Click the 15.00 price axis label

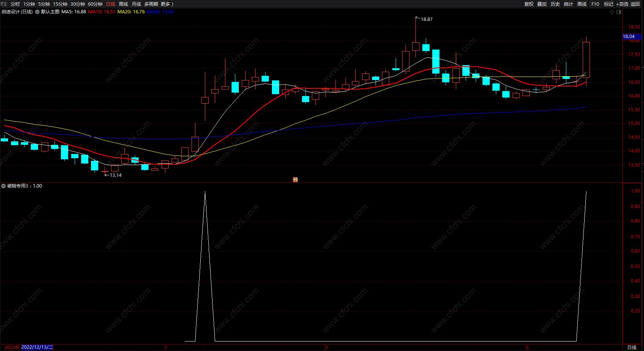coord(634,123)
